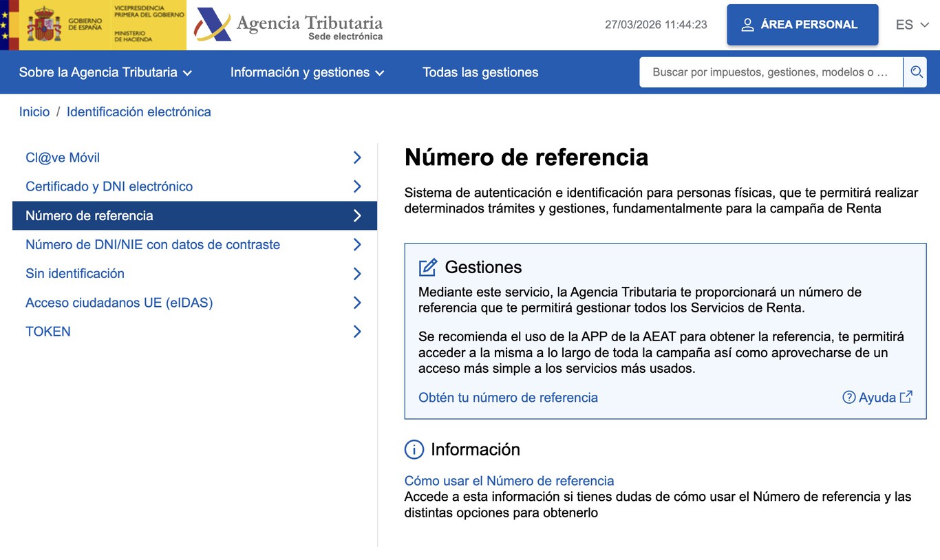Click chevron beside Acceso ciudadanos UE
940x560 pixels.
coord(357,303)
